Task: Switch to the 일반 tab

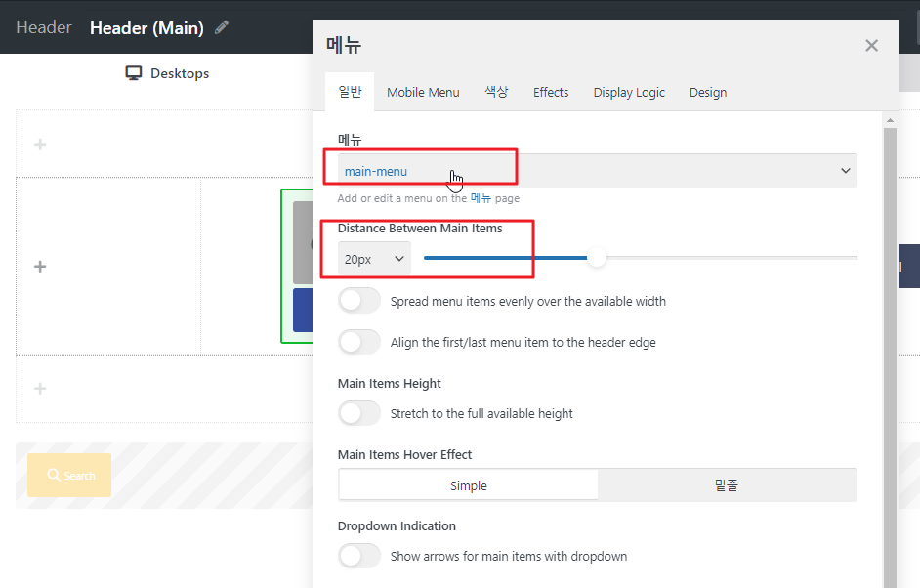Action: [350, 92]
